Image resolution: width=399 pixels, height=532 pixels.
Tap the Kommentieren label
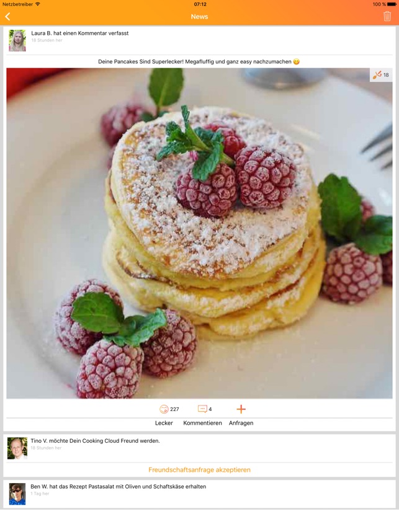pos(202,423)
